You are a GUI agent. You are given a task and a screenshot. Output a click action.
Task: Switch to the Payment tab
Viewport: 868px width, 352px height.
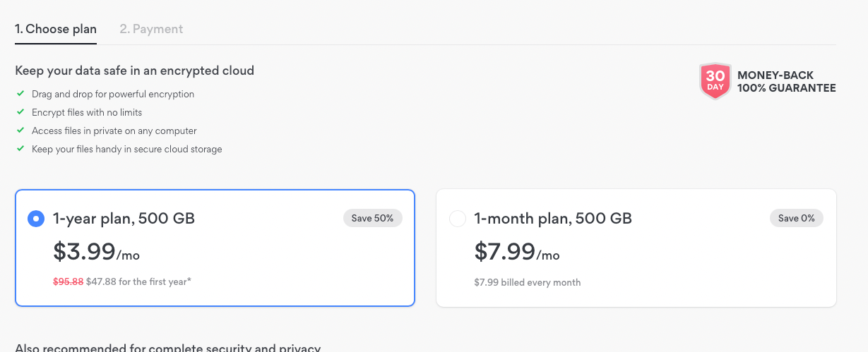151,29
